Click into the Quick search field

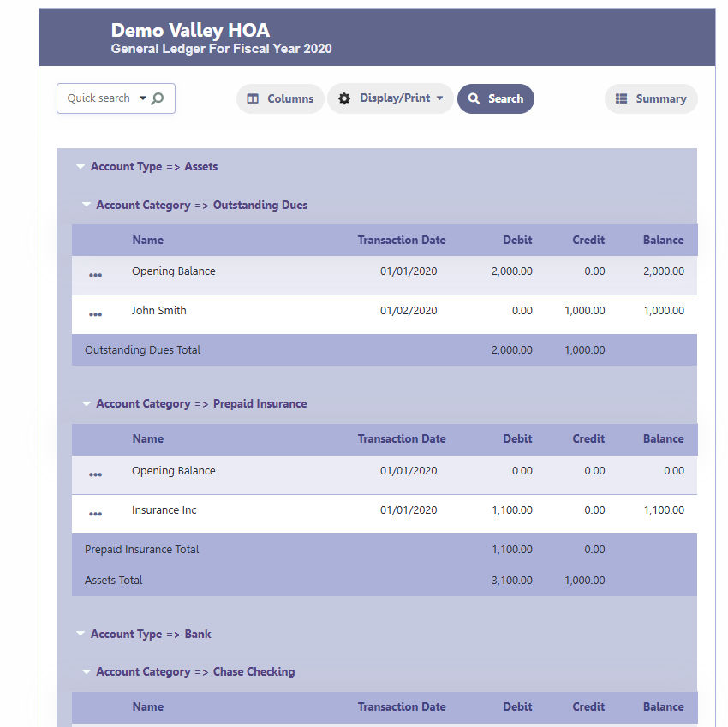pos(98,98)
